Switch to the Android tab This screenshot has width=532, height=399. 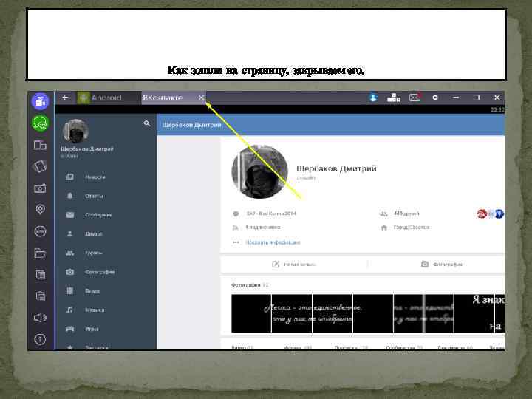pos(107,98)
